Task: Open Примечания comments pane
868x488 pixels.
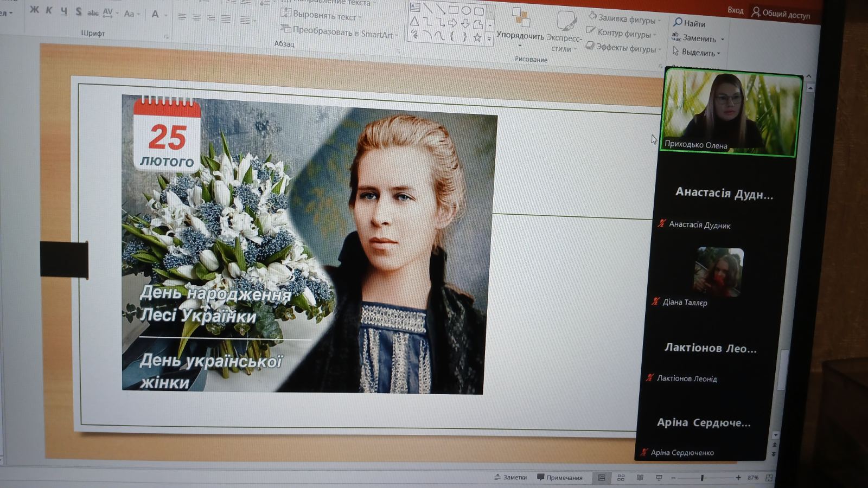Action: (x=560, y=478)
